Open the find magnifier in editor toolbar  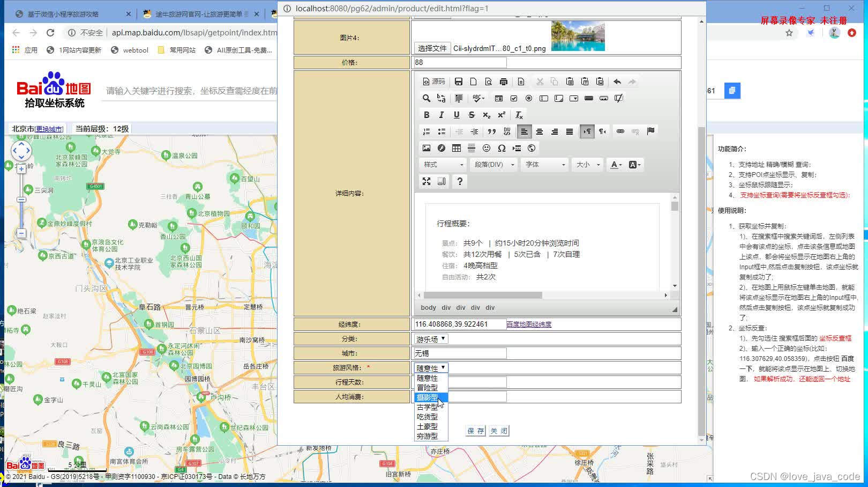tap(426, 98)
